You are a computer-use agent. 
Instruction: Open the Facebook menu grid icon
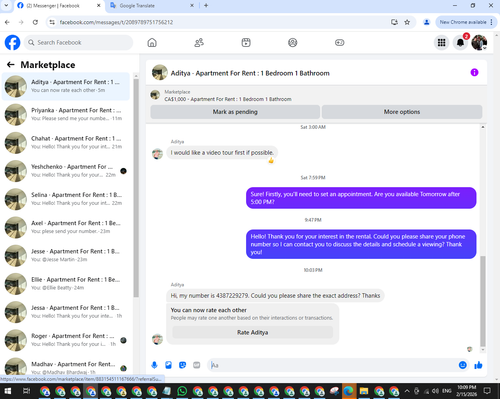point(441,42)
